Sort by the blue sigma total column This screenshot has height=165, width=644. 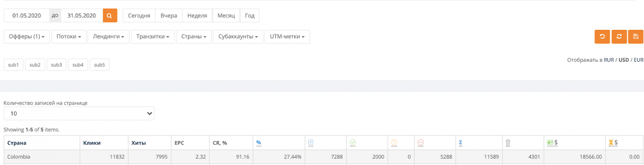[x=461, y=143]
